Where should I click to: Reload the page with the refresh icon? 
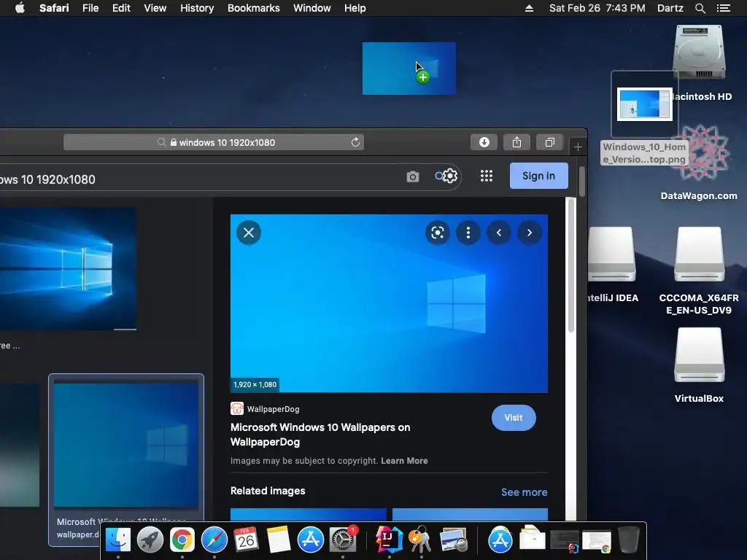click(355, 142)
